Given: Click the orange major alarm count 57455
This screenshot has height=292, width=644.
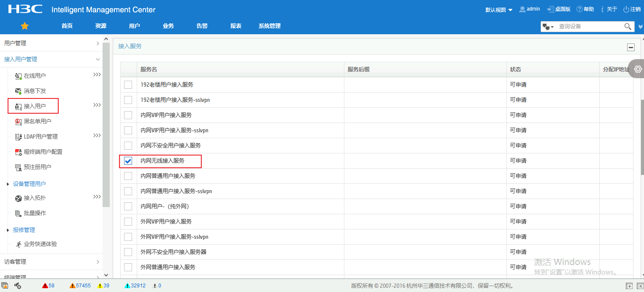Looking at the screenshot, I should pyautogui.click(x=83, y=286).
